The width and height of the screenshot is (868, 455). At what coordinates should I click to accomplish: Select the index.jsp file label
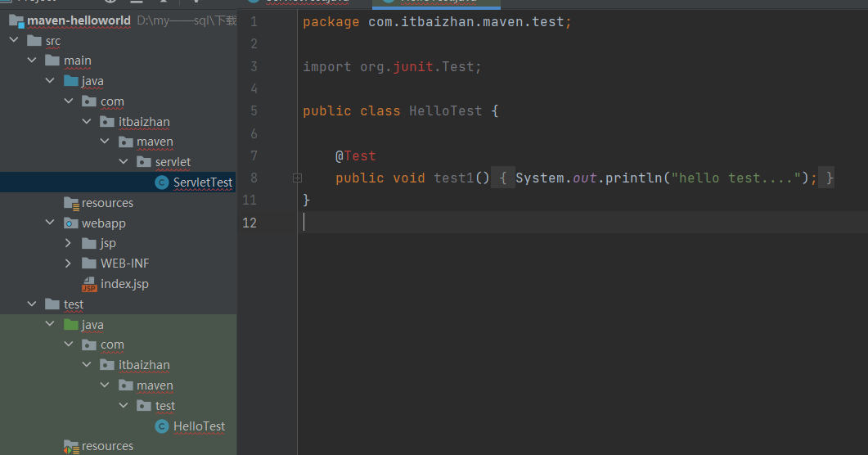[124, 284]
